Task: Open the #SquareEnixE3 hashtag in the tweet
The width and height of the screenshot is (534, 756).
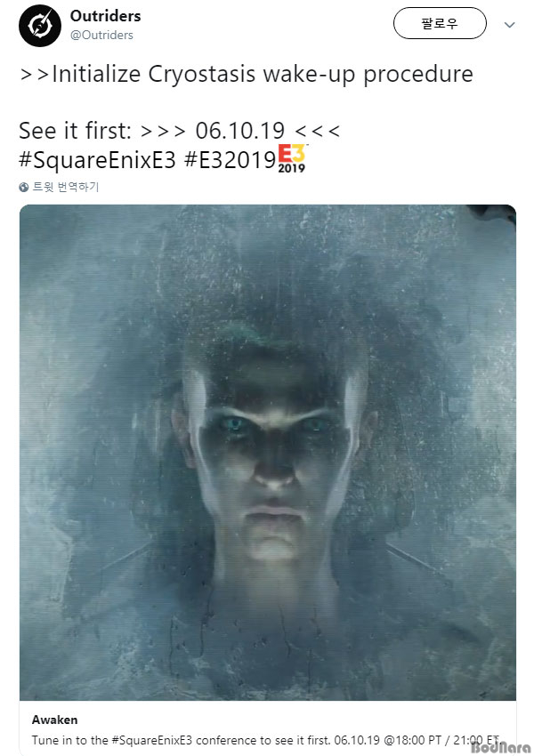Action: point(97,159)
